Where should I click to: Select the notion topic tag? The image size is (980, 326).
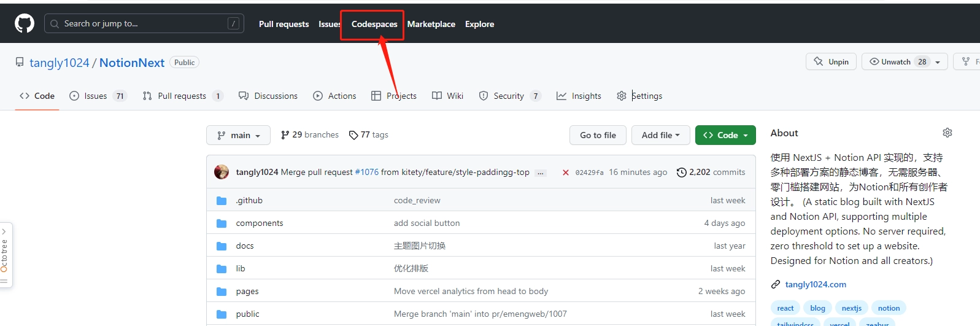pos(889,308)
